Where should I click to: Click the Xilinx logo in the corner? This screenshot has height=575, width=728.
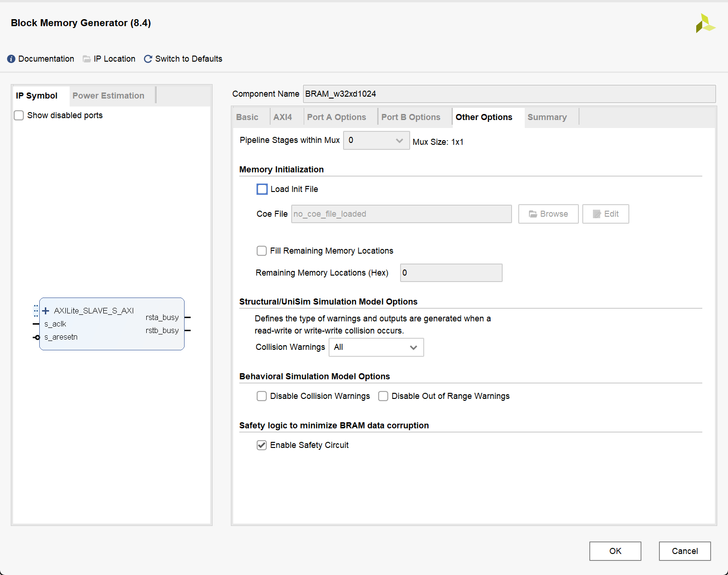705,23
